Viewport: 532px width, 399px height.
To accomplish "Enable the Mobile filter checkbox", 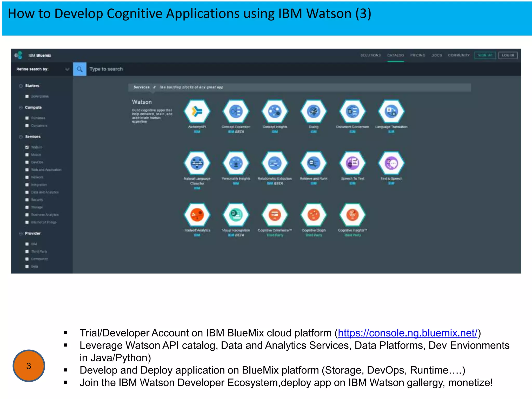I will [27, 155].
